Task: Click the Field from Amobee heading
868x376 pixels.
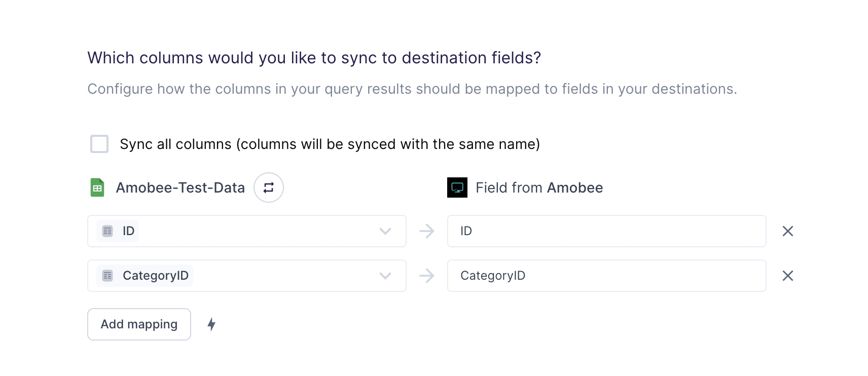Action: tap(539, 188)
